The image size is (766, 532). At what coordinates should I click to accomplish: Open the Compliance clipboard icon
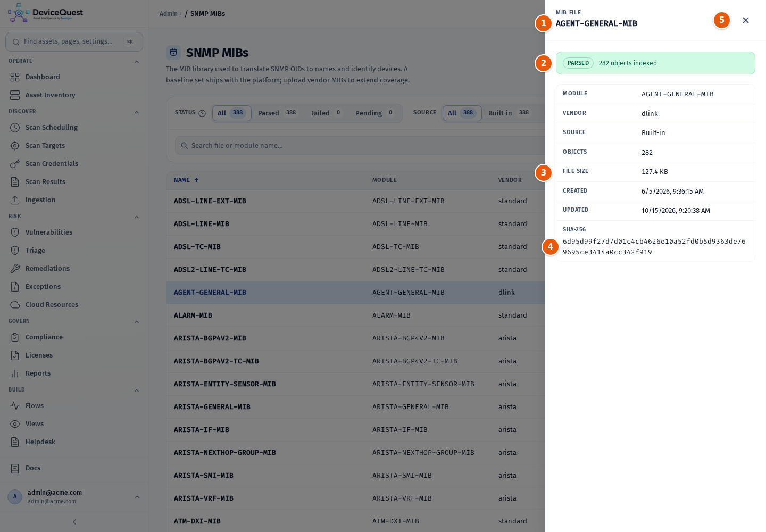pos(15,337)
